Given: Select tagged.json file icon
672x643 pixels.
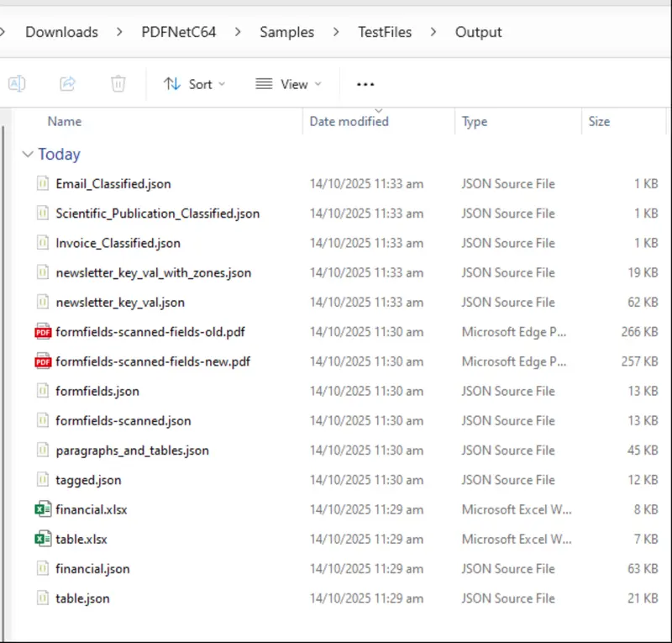Looking at the screenshot, I should point(43,479).
